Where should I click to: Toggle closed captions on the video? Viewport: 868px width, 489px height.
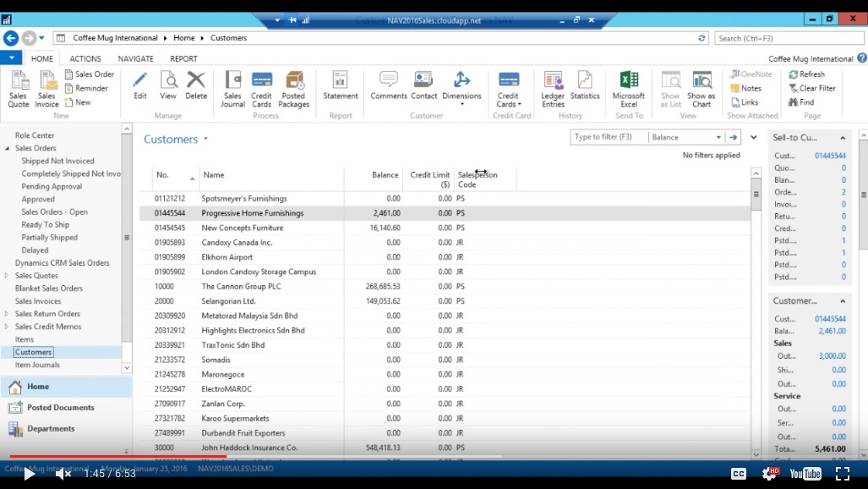point(738,474)
